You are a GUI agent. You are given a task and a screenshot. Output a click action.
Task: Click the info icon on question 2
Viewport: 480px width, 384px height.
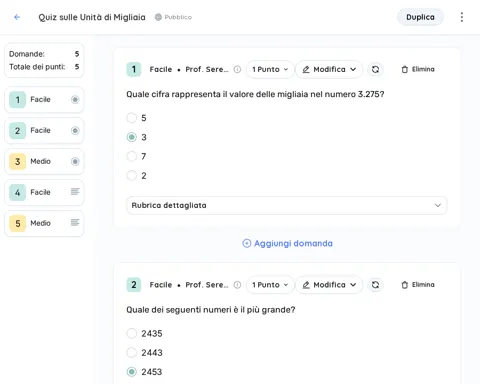(x=237, y=285)
